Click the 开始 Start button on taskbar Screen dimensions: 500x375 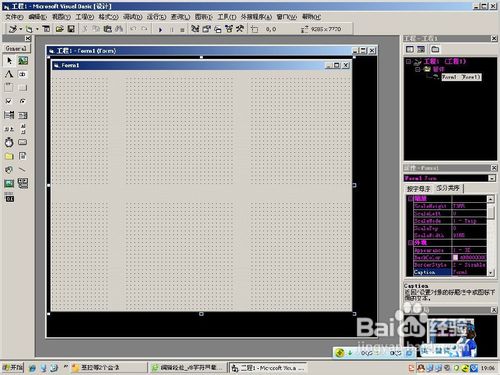(x=13, y=368)
